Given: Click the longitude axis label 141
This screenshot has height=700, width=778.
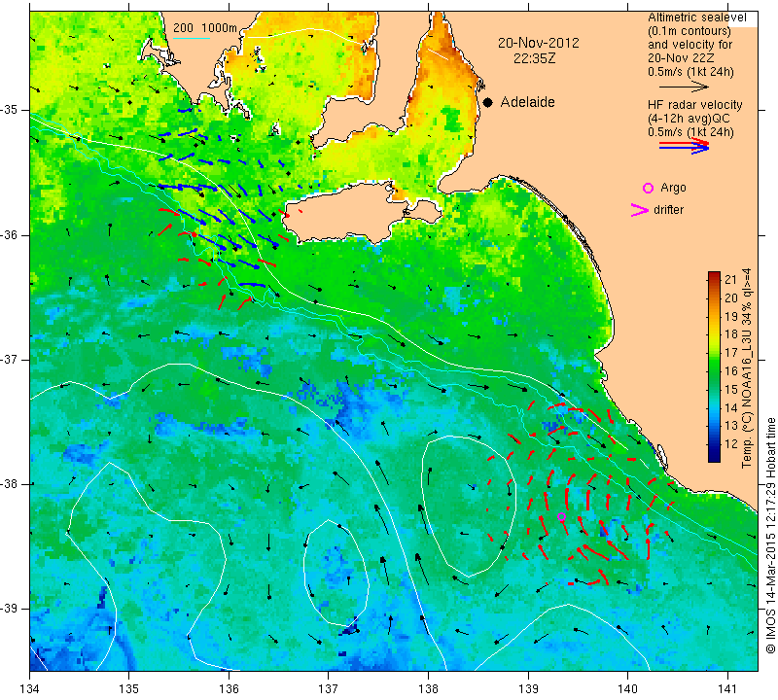Looking at the screenshot, I should click(x=727, y=689).
